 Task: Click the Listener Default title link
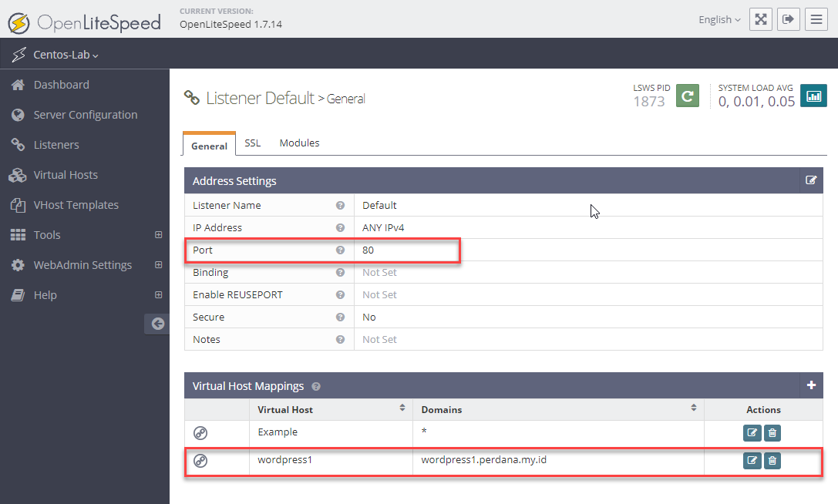click(x=261, y=99)
